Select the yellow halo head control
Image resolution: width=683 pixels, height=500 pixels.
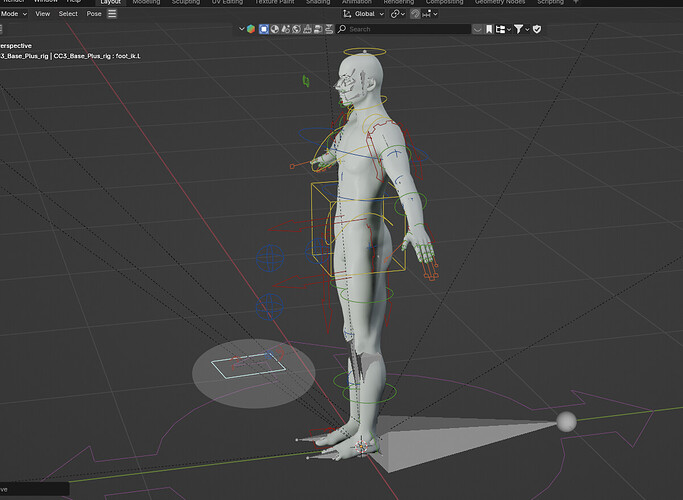365,52
